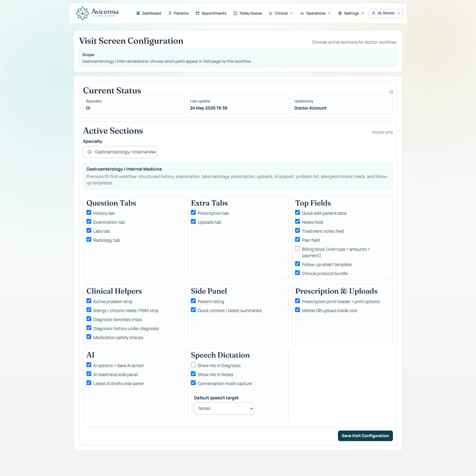Uncheck Patient rating

(x=193, y=301)
